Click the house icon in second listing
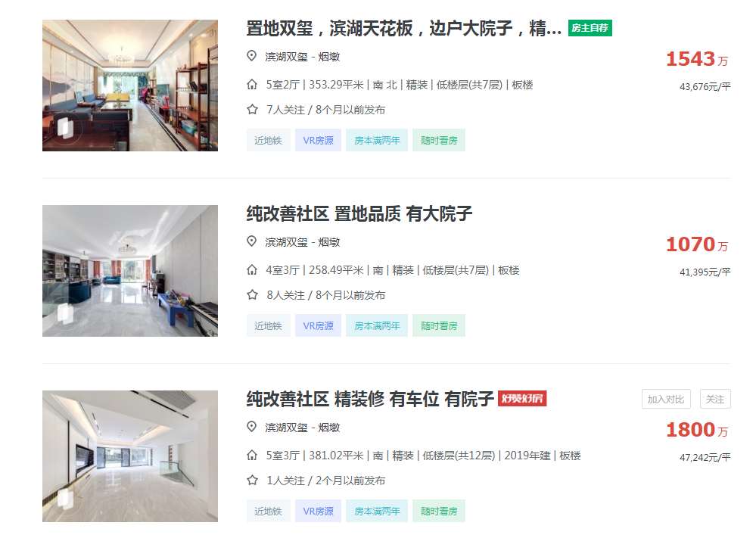This screenshot has width=756, height=535. coord(252,270)
